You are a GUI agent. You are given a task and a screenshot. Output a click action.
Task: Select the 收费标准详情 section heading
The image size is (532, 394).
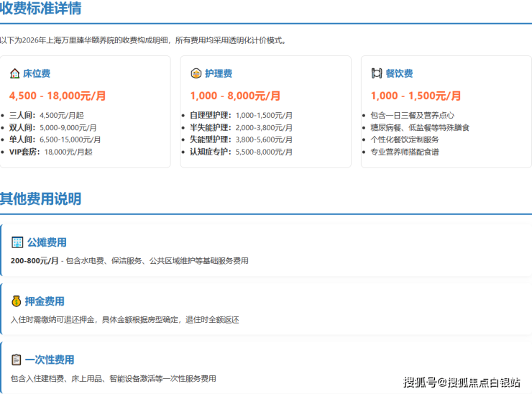(x=40, y=9)
